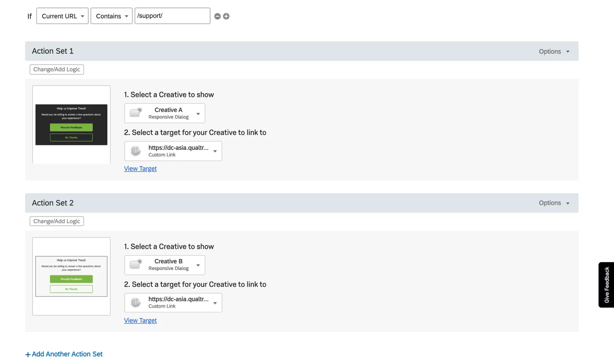Click the Creative B dialog icon
Screen dimensions: 614x364
(136, 264)
